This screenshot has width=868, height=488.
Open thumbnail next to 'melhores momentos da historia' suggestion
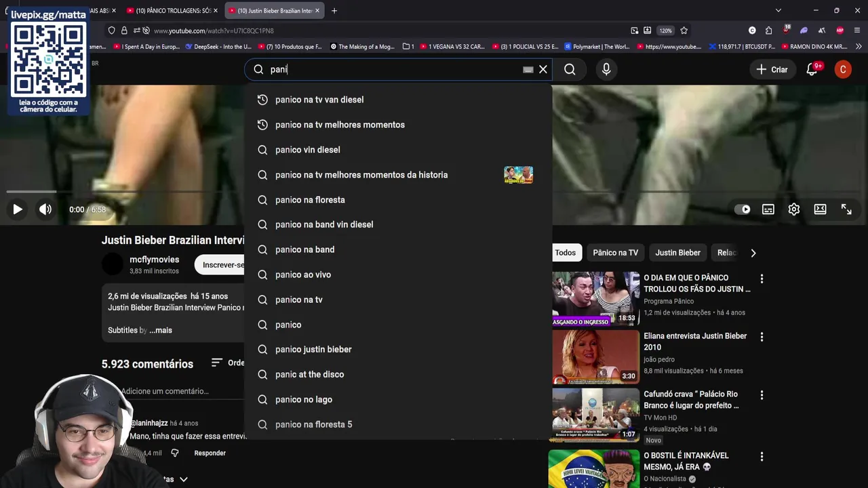click(518, 175)
